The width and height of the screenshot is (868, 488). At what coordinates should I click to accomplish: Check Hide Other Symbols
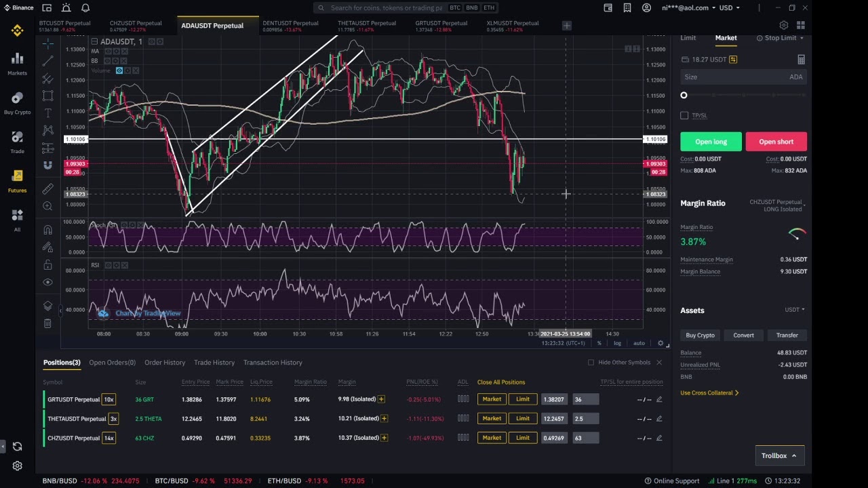[591, 363]
